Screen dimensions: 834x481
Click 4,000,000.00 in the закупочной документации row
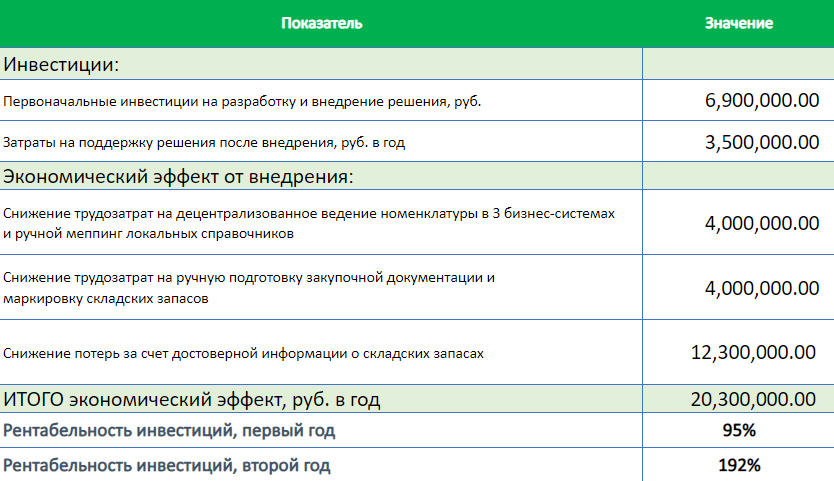[761, 289]
